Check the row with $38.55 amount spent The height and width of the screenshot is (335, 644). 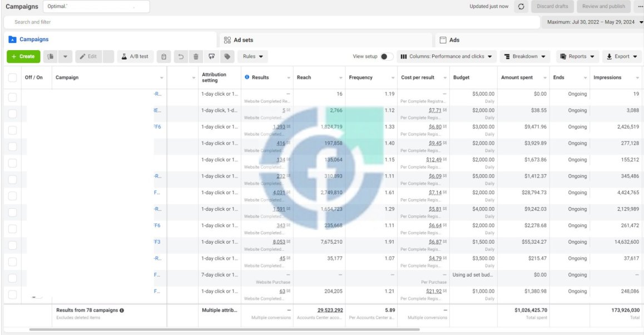point(13,114)
